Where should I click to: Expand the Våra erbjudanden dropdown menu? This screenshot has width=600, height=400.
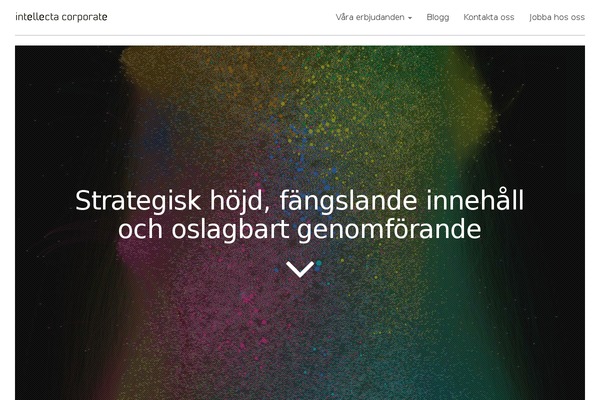pyautogui.click(x=373, y=17)
